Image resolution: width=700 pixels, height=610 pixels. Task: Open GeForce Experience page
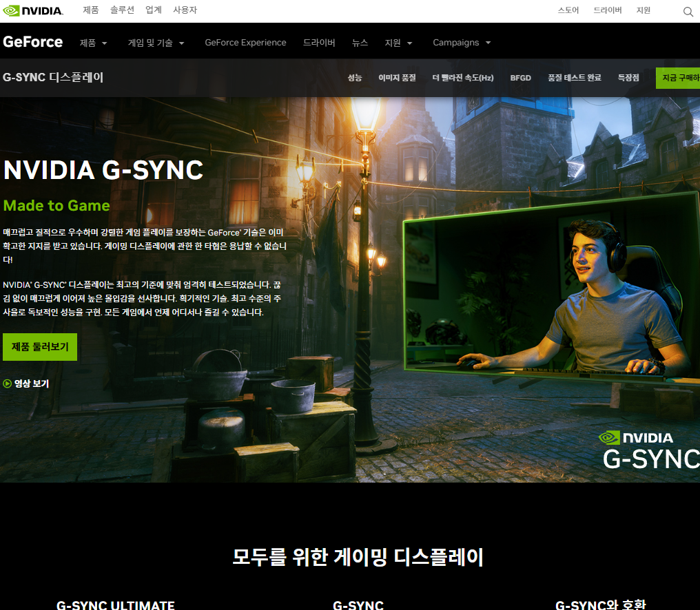pyautogui.click(x=245, y=43)
